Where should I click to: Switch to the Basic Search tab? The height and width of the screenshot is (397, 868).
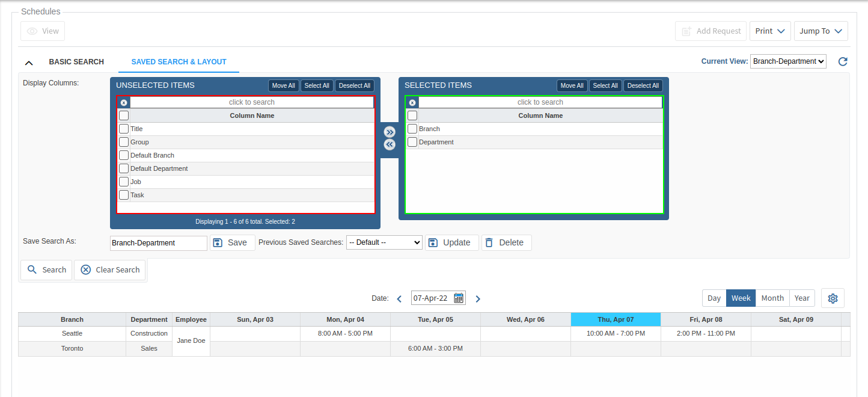click(76, 62)
